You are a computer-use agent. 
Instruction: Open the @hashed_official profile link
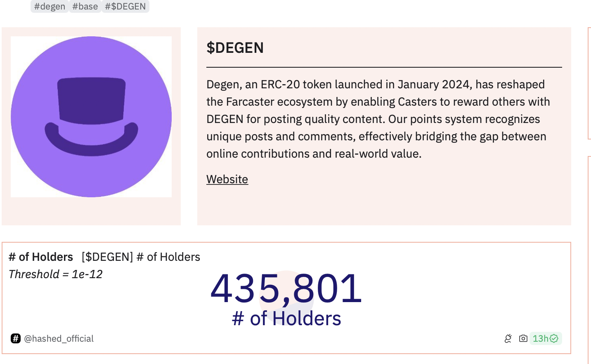[59, 338]
